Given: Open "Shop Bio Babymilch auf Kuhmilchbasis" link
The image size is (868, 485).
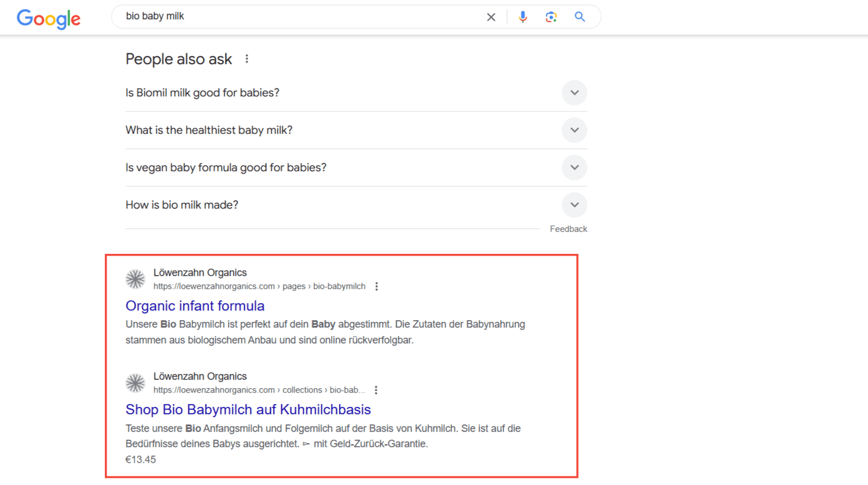Looking at the screenshot, I should point(248,410).
